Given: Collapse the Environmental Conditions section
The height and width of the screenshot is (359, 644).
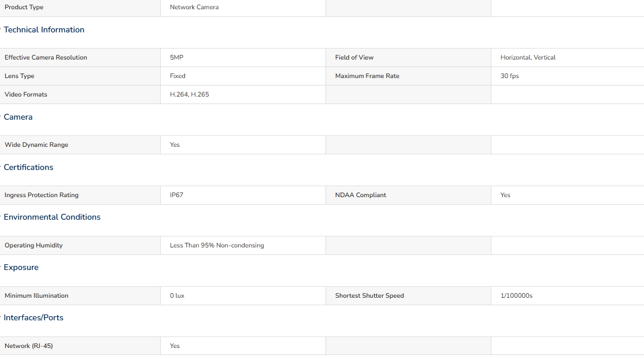Looking at the screenshot, I should (x=52, y=217).
